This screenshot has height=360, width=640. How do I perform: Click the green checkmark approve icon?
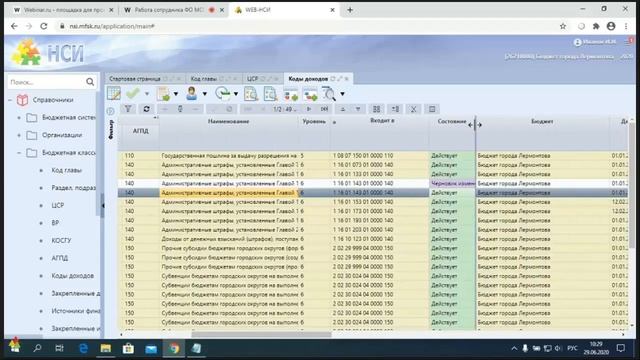click(133, 93)
